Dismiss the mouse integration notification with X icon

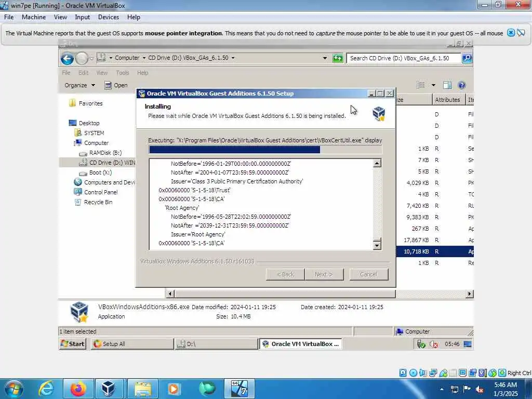tap(511, 33)
